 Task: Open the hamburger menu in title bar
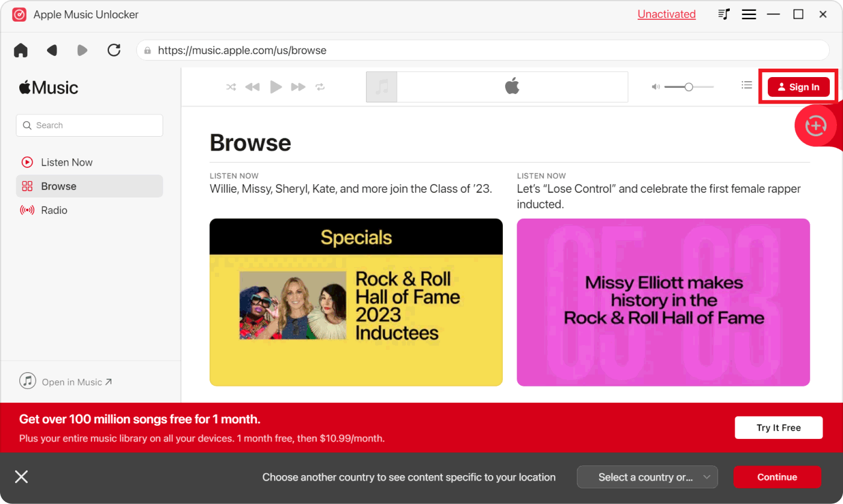[x=749, y=14]
